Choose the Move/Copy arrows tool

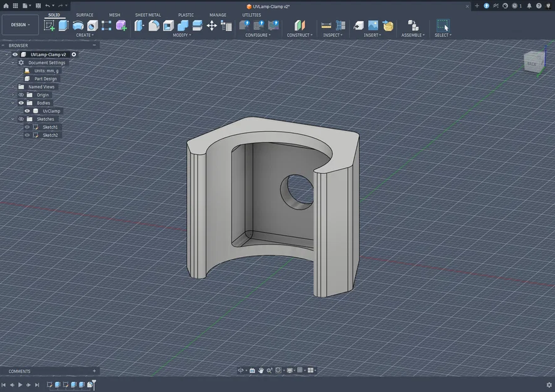212,26
